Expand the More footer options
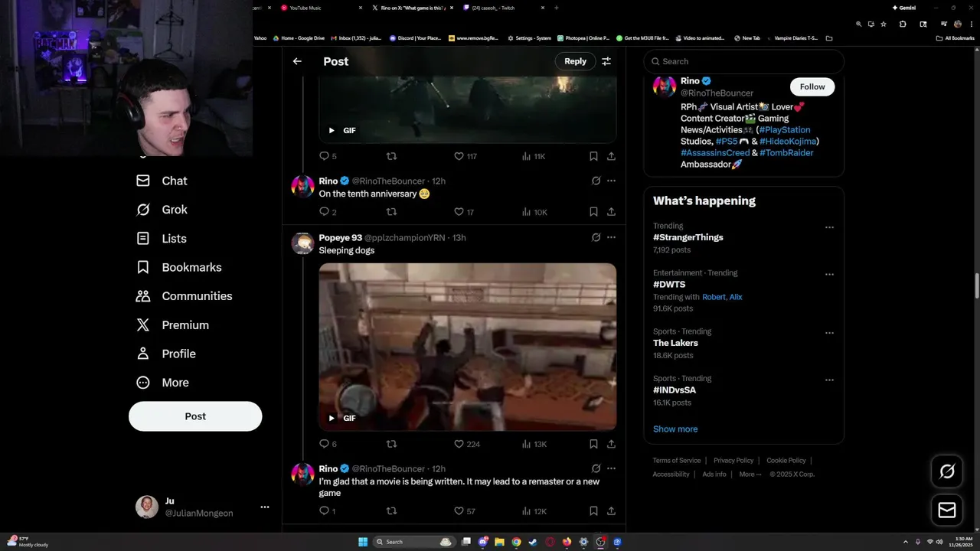Image resolution: width=980 pixels, height=551 pixels. (750, 474)
